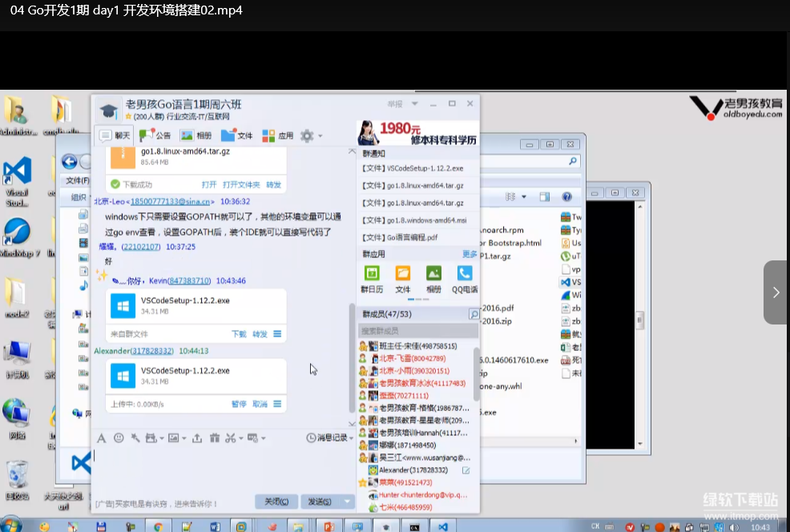Open group notice VSCodeSetup-1.12.2.exe
This screenshot has height=532, width=790.
point(413,168)
